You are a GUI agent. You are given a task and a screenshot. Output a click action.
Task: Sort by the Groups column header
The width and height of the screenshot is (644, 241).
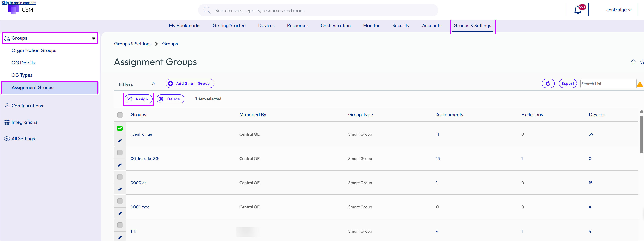click(138, 115)
